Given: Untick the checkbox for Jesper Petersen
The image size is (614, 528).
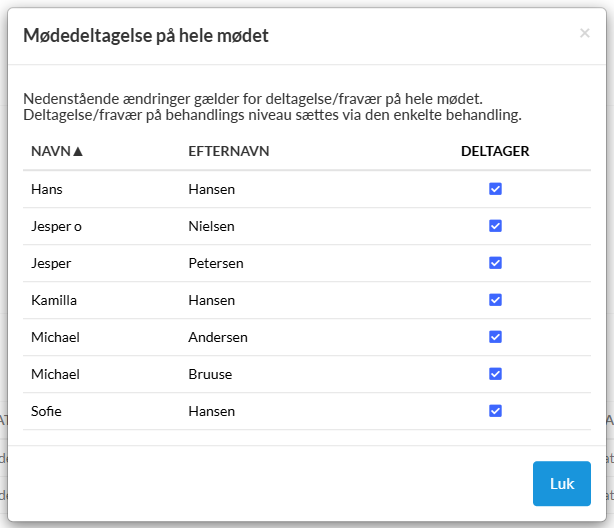Looking at the screenshot, I should [495, 263].
